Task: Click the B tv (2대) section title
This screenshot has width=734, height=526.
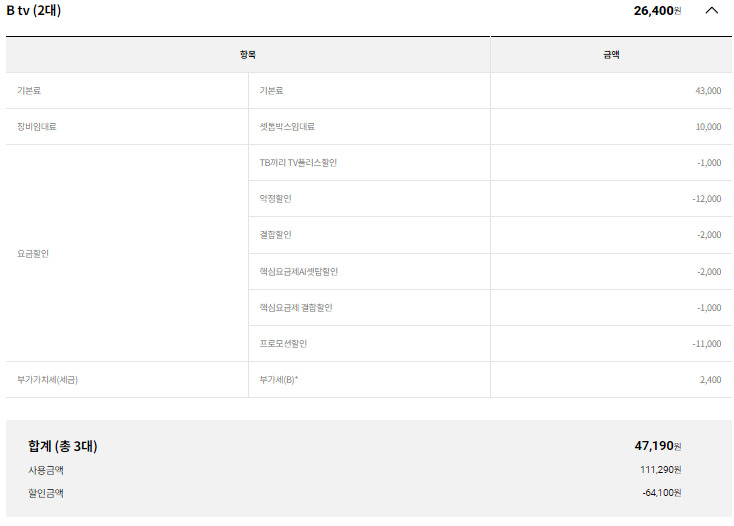Action: [x=34, y=11]
